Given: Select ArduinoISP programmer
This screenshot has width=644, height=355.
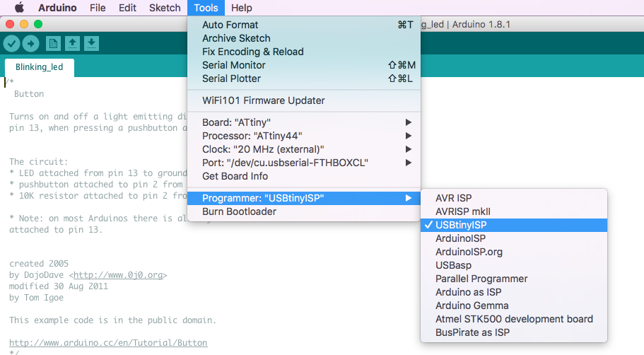Looking at the screenshot, I should 514,238.
